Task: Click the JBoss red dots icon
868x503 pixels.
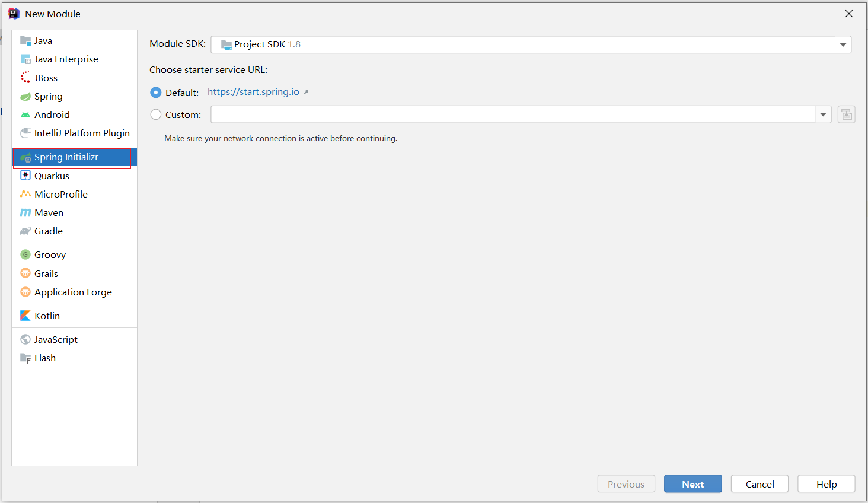Action: pos(25,78)
